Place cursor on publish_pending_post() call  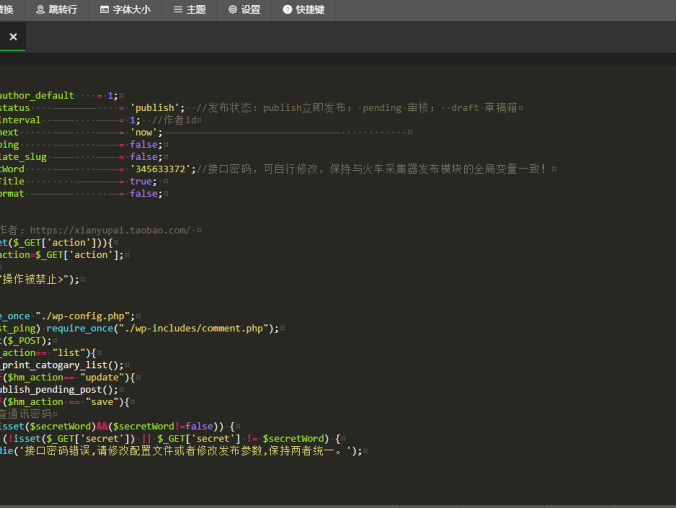[60, 390]
